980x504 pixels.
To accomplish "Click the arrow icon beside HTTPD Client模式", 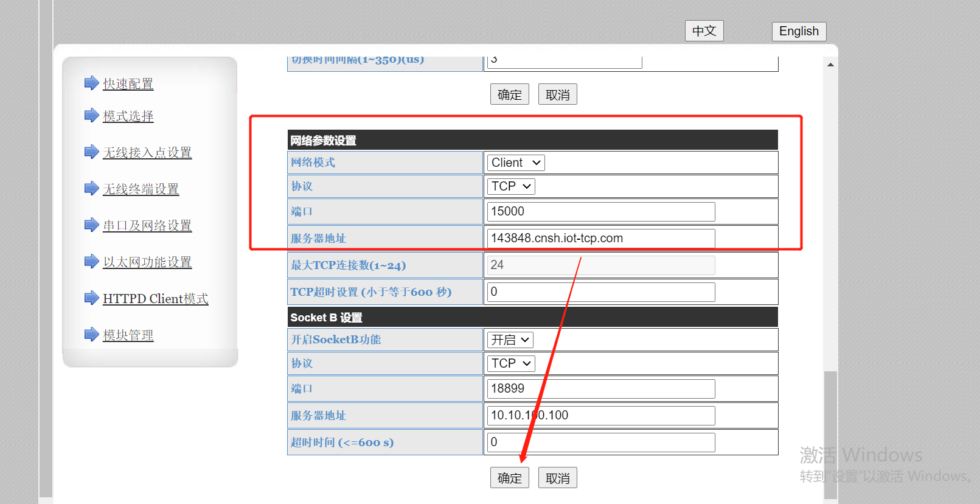I will coord(91,298).
